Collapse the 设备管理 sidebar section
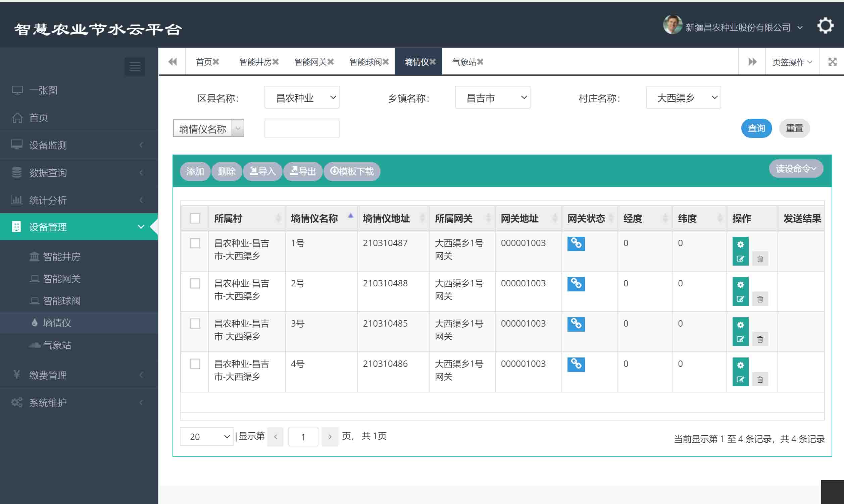This screenshot has height=504, width=844. coord(79,227)
